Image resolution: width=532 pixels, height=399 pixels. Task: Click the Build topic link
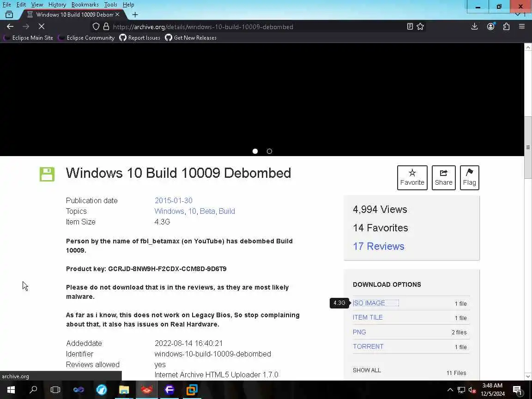(227, 211)
